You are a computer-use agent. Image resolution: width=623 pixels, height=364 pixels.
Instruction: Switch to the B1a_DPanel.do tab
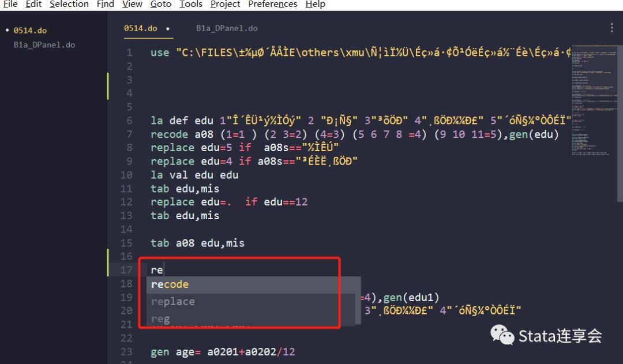[227, 28]
